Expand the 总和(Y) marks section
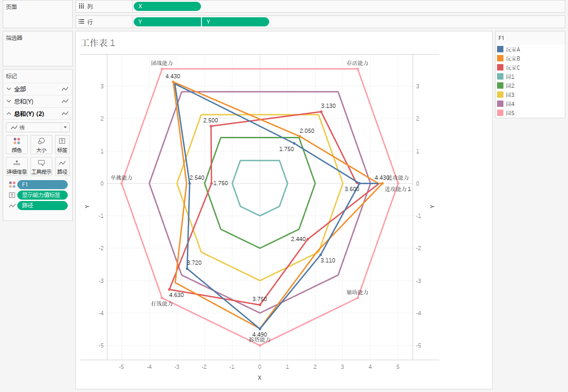This screenshot has width=568, height=392. coord(9,101)
